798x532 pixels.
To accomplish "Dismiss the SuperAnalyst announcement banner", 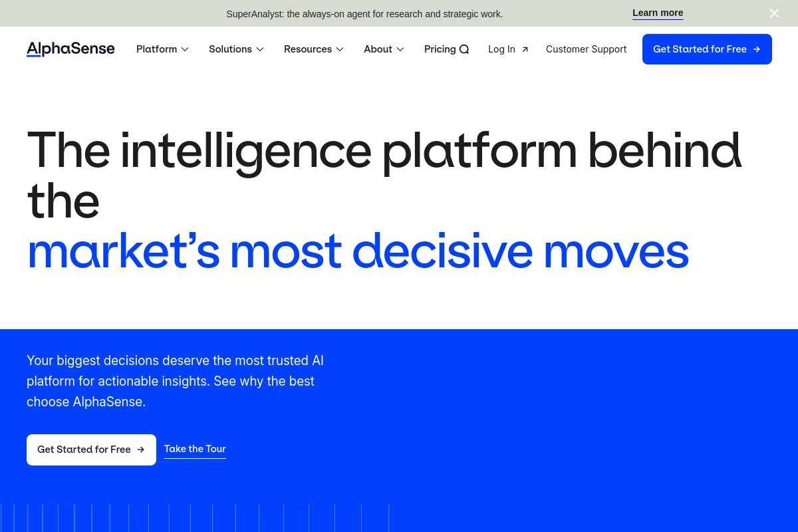I will coord(774,13).
